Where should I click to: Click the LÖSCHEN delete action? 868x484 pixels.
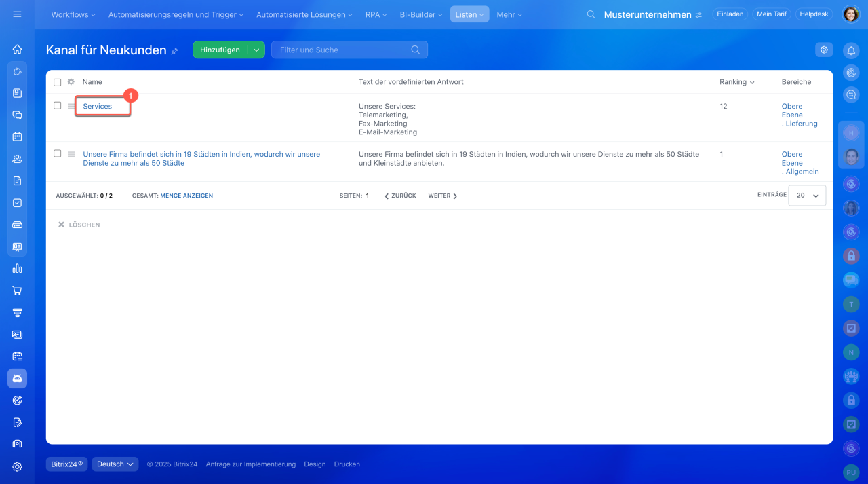(79, 225)
